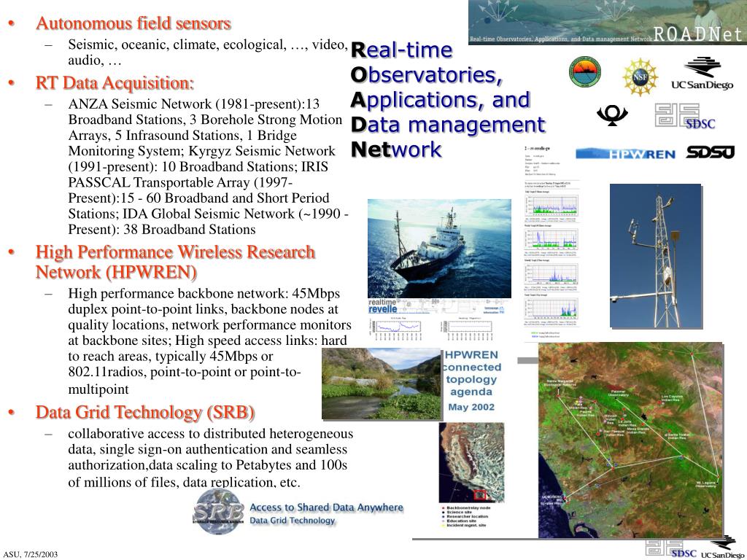
Task: Click the 'Network' title line
Action: (396, 149)
